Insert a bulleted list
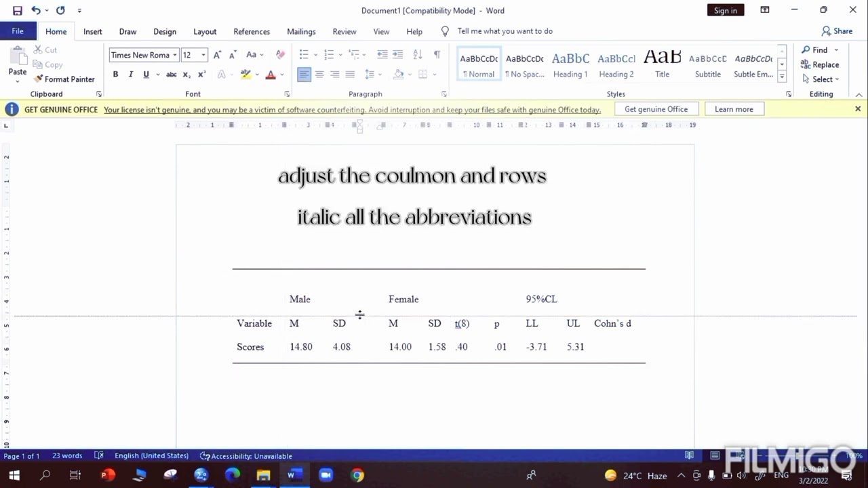868x488 pixels. pyautogui.click(x=304, y=55)
